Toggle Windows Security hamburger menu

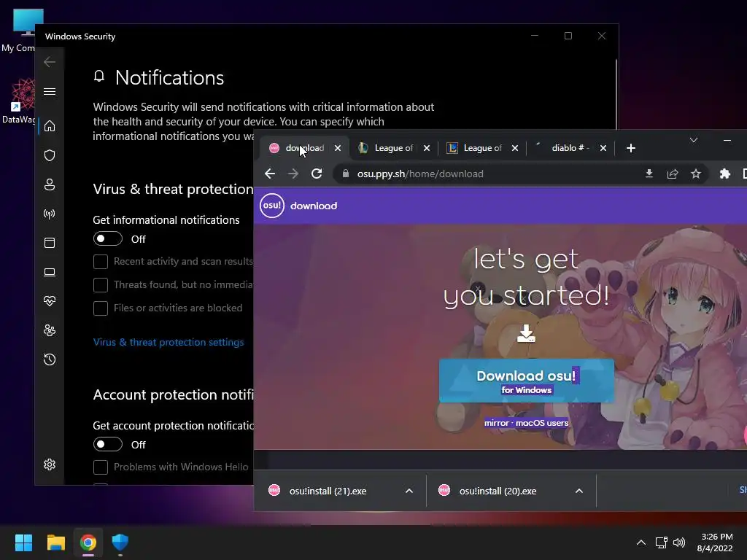pyautogui.click(x=50, y=91)
